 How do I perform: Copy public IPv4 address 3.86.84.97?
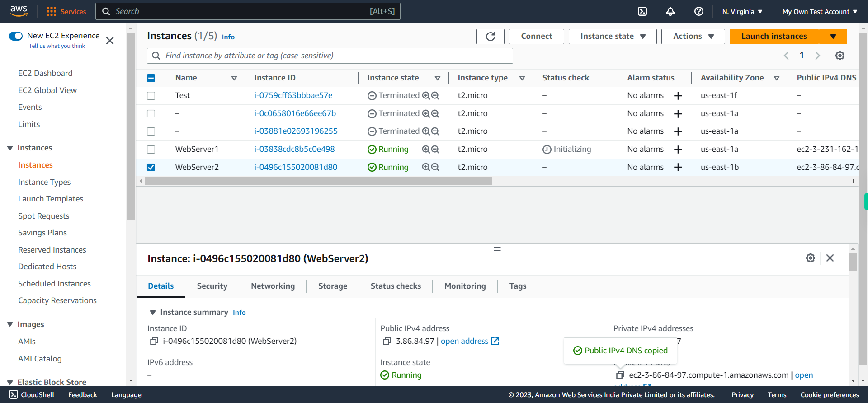coord(387,341)
